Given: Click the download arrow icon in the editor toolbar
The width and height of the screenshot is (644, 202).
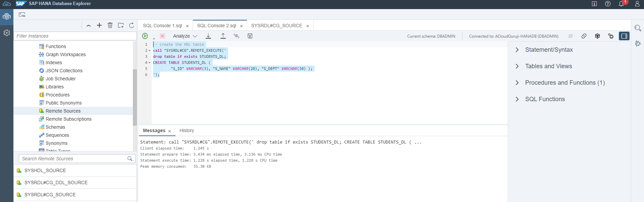Looking at the screenshot, I should 208,36.
